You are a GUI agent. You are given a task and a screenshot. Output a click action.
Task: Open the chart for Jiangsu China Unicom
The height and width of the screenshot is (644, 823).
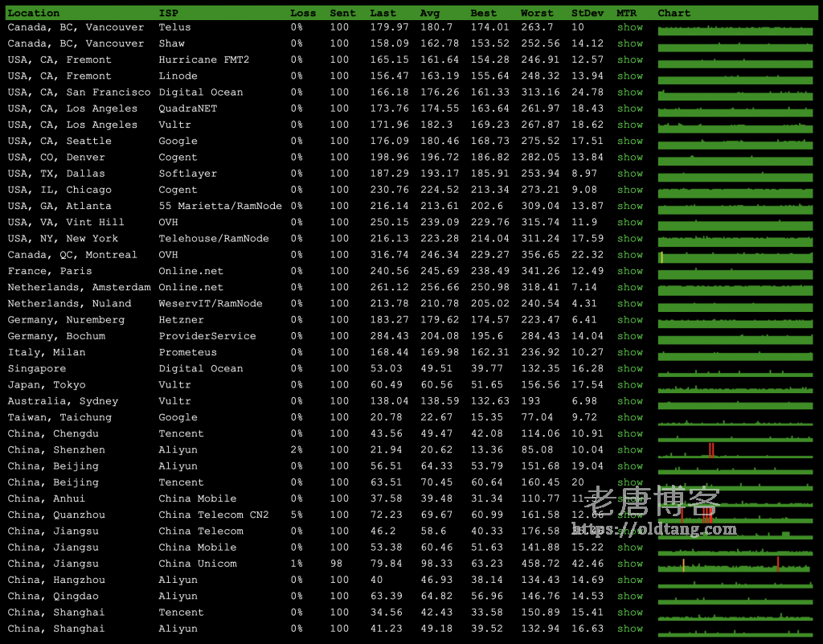point(735,565)
